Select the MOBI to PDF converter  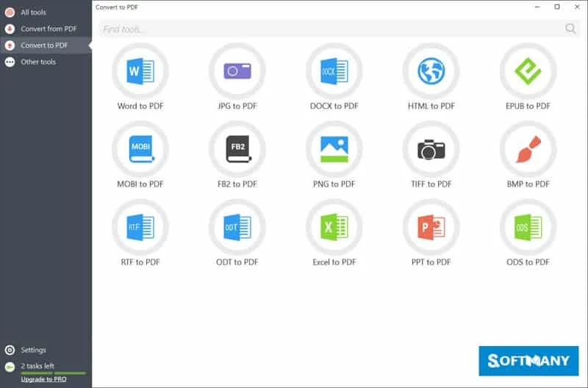coord(140,149)
